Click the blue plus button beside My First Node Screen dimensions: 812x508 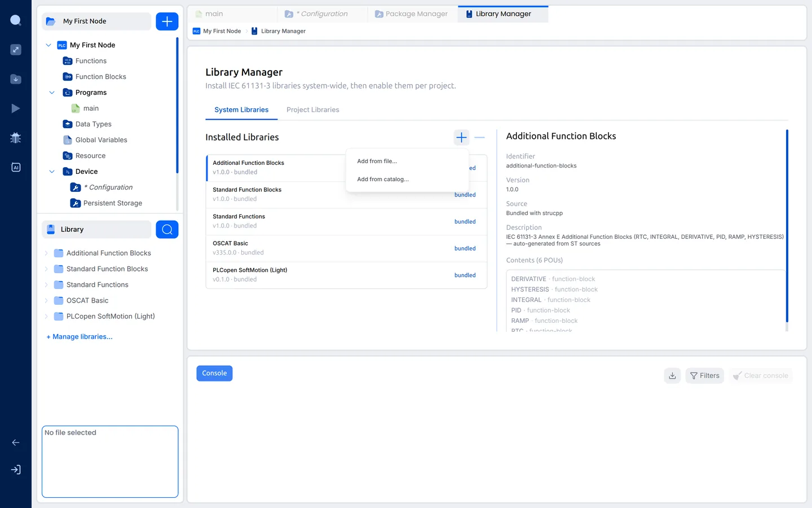pos(167,21)
